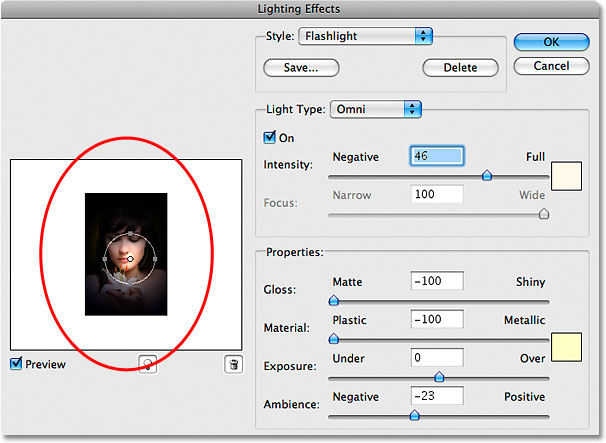606x443 pixels.
Task: Click the Ambience value field showing -23
Action: tap(437, 395)
